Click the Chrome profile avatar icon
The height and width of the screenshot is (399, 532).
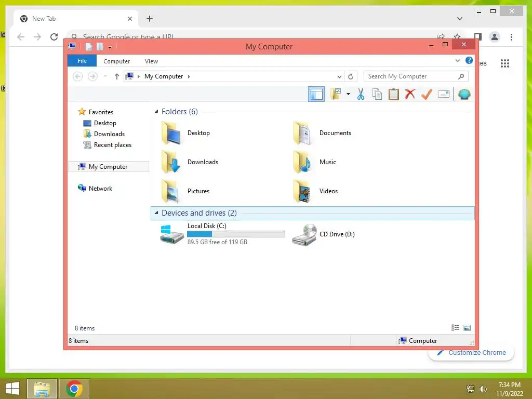pyautogui.click(x=495, y=37)
